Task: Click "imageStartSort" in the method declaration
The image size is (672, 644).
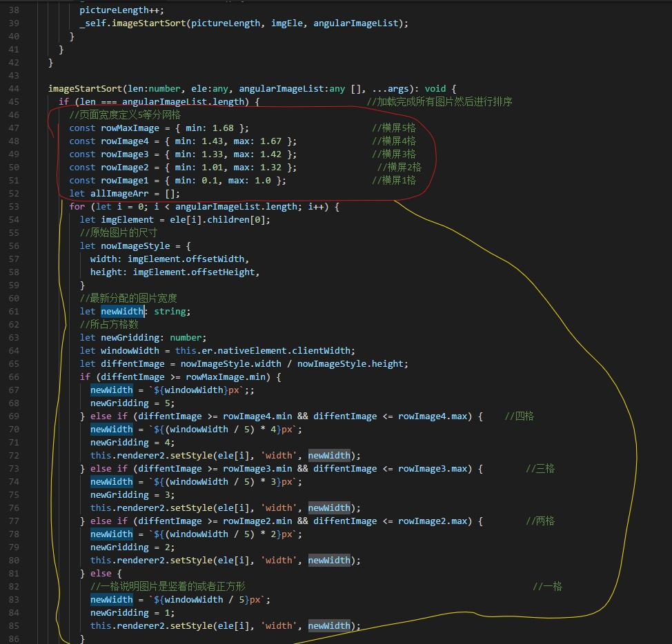Action: point(86,89)
